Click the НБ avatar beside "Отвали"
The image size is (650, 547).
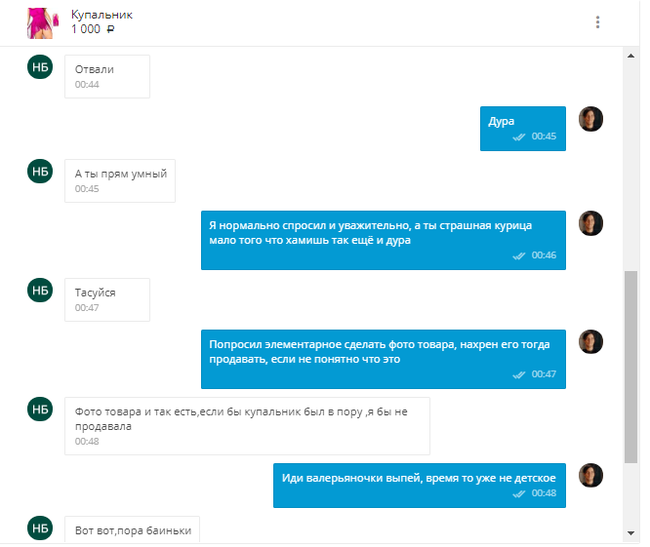(x=40, y=69)
